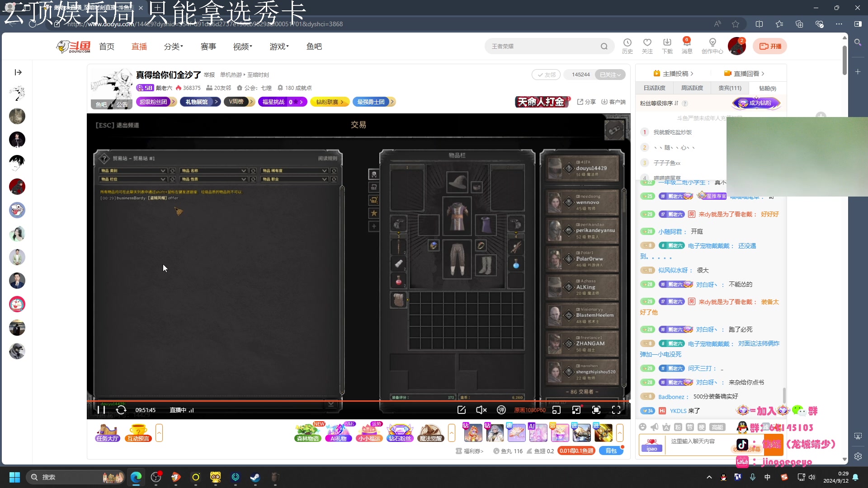Toggle web fullscreen in the video player

pyautogui.click(x=596, y=410)
